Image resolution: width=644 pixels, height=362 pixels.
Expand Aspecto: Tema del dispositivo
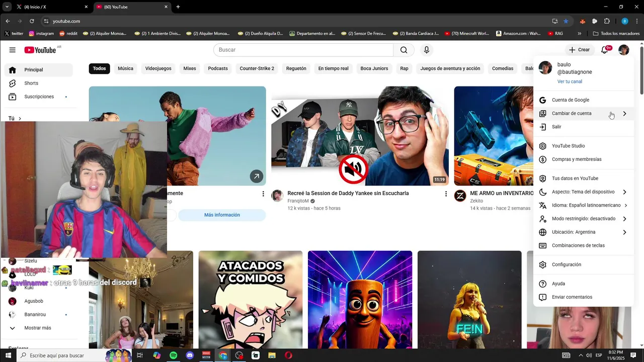[583, 192]
